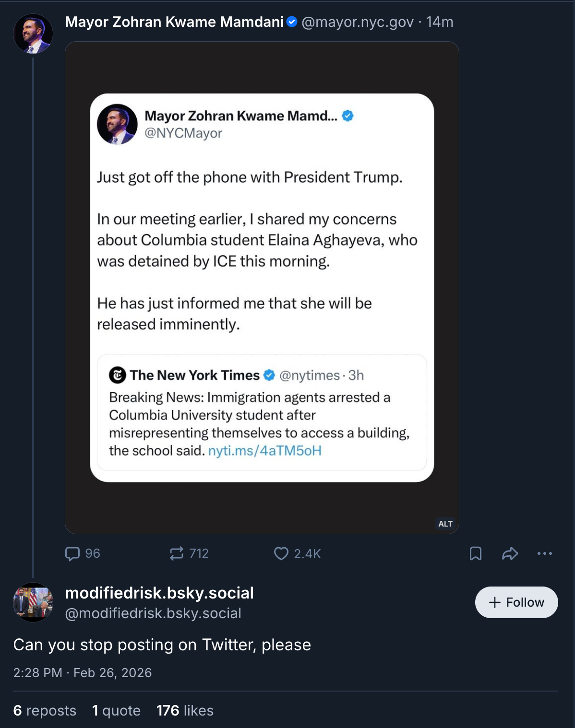Image resolution: width=575 pixels, height=728 pixels.
Task: Like the post with 2.4K likes
Action: click(x=281, y=553)
